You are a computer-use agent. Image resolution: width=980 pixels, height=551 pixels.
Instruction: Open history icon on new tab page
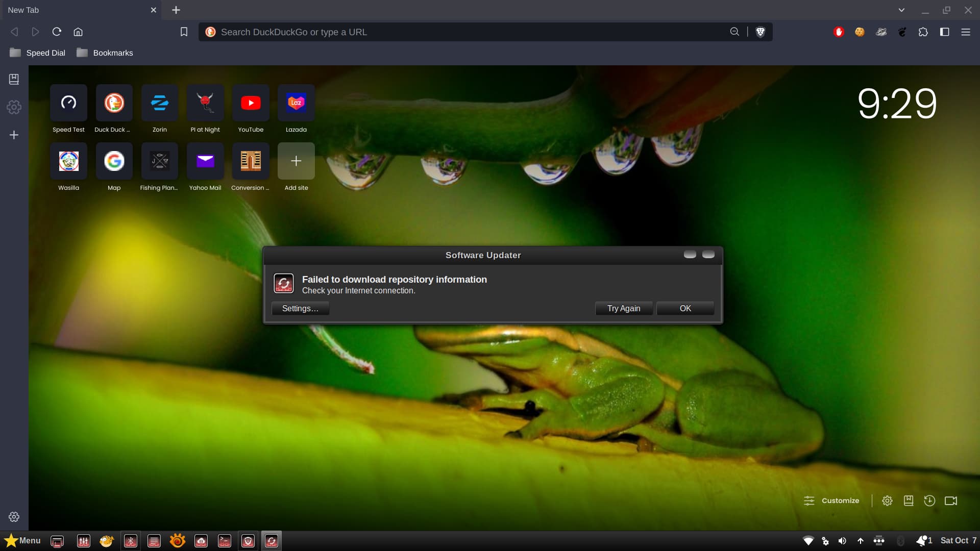click(x=929, y=500)
